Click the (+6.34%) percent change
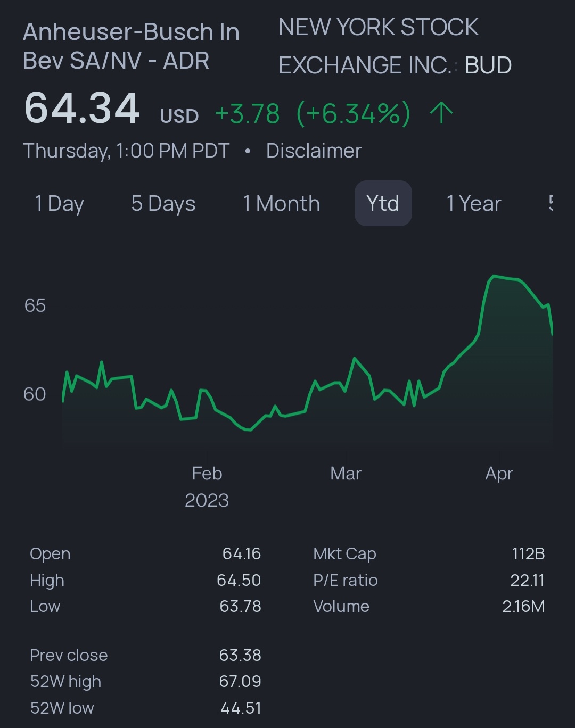The height and width of the screenshot is (728, 575). point(353,114)
